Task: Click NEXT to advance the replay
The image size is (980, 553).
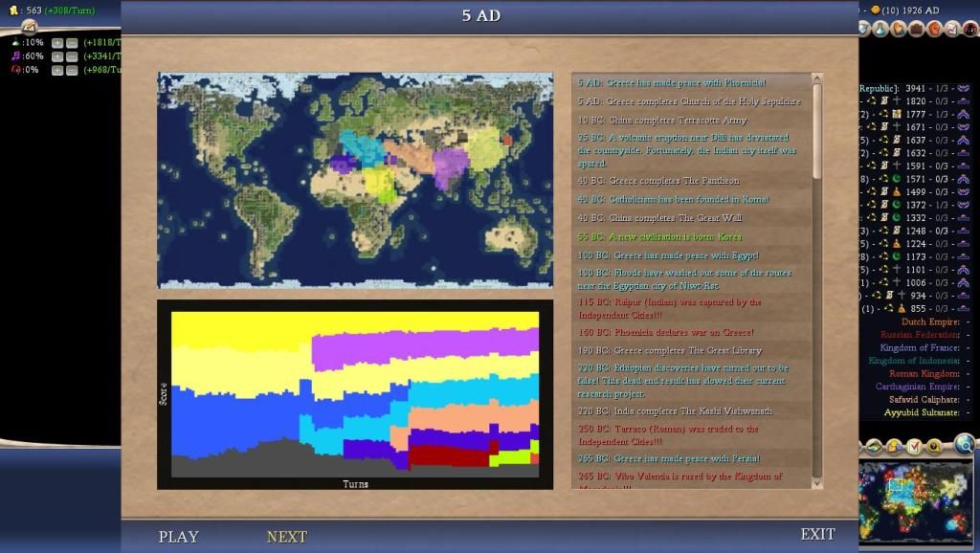Action: (x=287, y=537)
